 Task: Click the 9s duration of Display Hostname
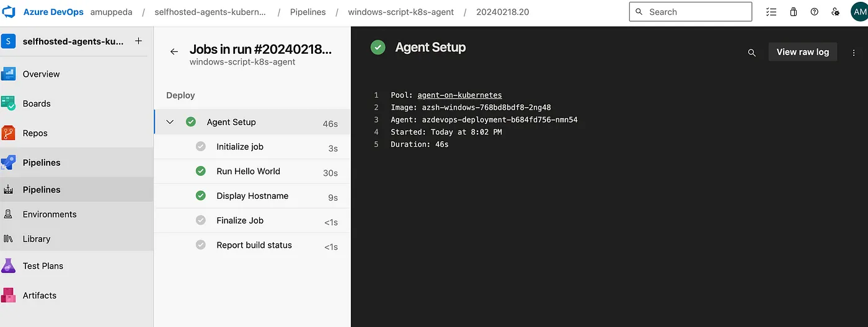[333, 198]
